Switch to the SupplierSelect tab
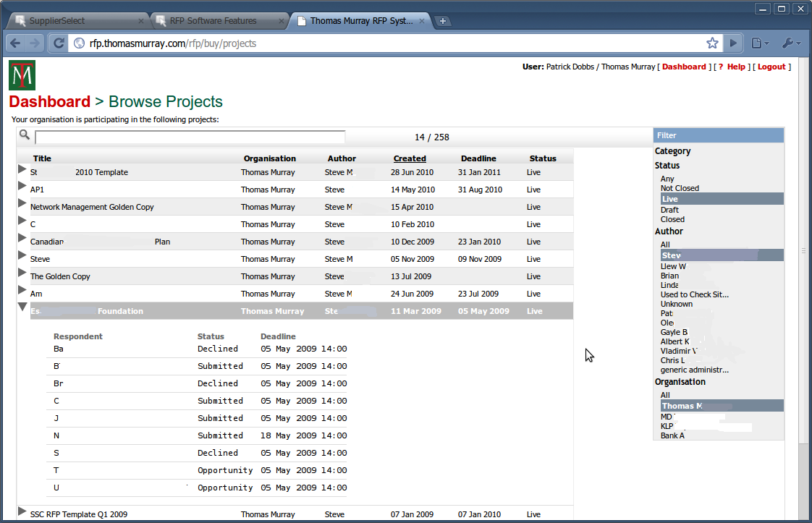This screenshot has height=523, width=812. pos(77,21)
